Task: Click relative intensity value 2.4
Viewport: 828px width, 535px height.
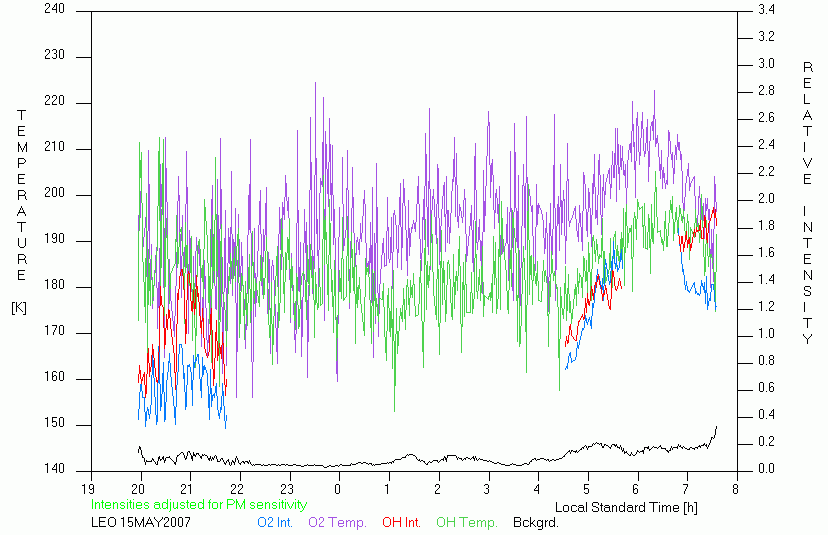Action: coord(766,145)
